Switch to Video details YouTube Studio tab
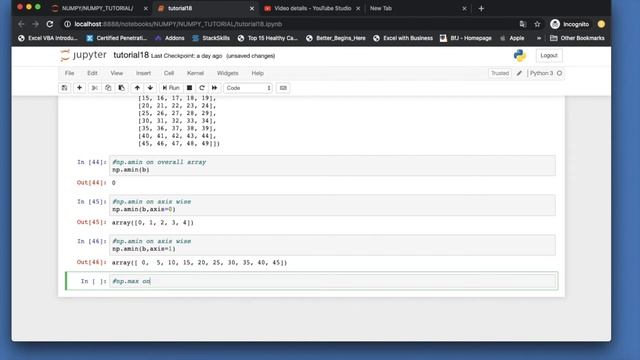 pyautogui.click(x=312, y=8)
